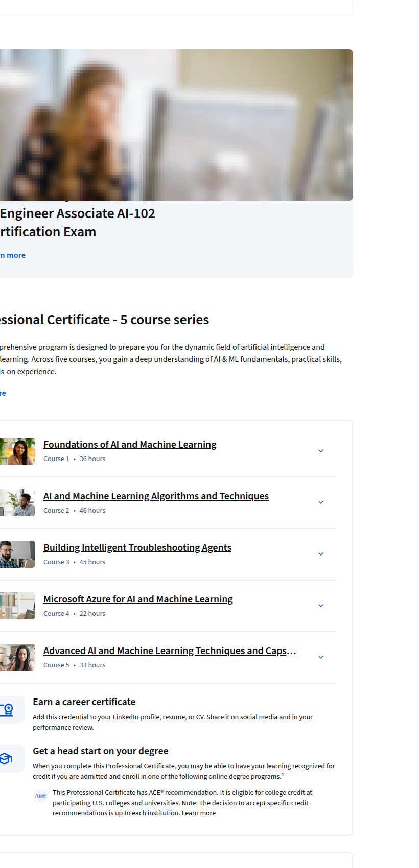The width and height of the screenshot is (419, 868).
Task: Expand Foundations of AI and Machine Learning details
Action: coord(321,451)
